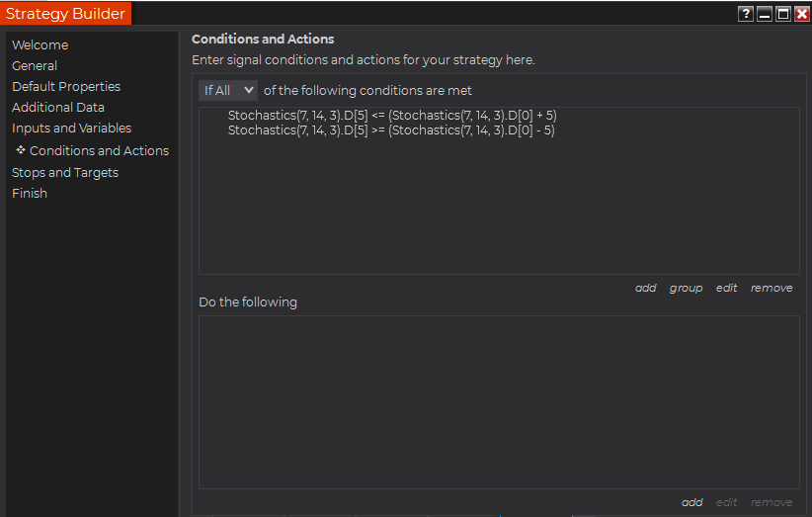Screen dimensions: 812x517
Task: Navigate to Additional Data page
Action: point(58,107)
